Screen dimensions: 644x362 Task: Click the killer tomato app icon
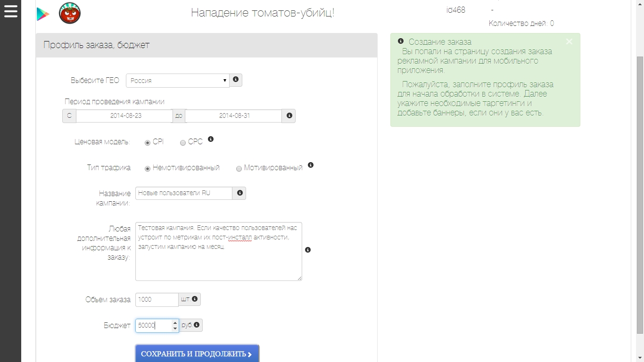pyautogui.click(x=70, y=13)
